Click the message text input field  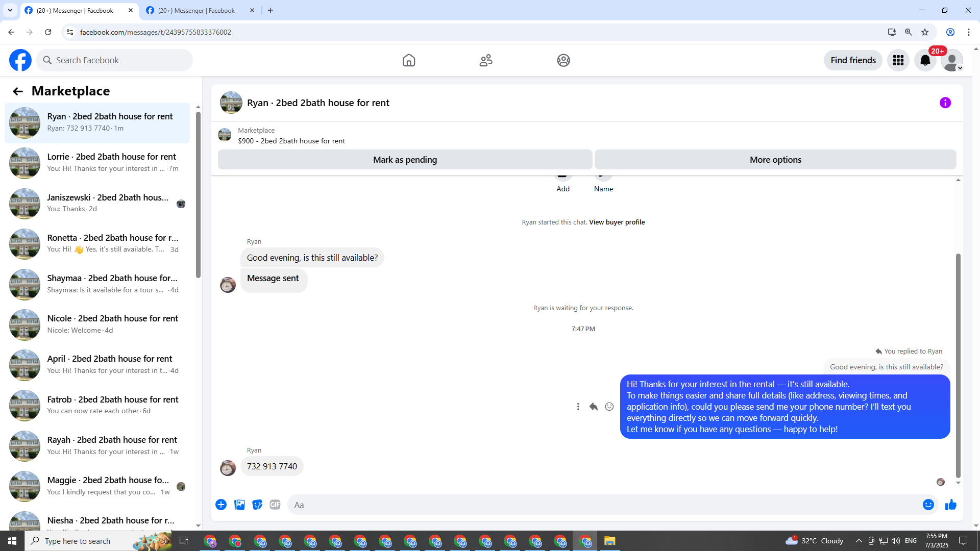point(602,505)
